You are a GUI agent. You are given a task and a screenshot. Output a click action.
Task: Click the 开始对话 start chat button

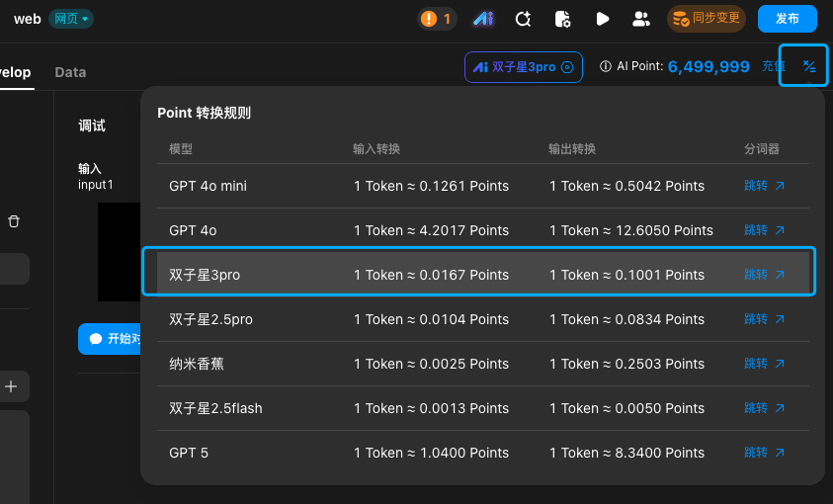pyautogui.click(x=110, y=339)
